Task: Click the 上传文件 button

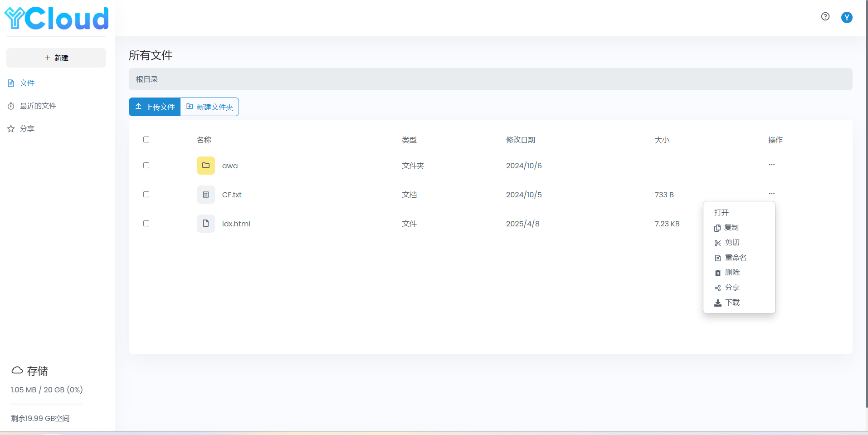Action: pos(155,107)
